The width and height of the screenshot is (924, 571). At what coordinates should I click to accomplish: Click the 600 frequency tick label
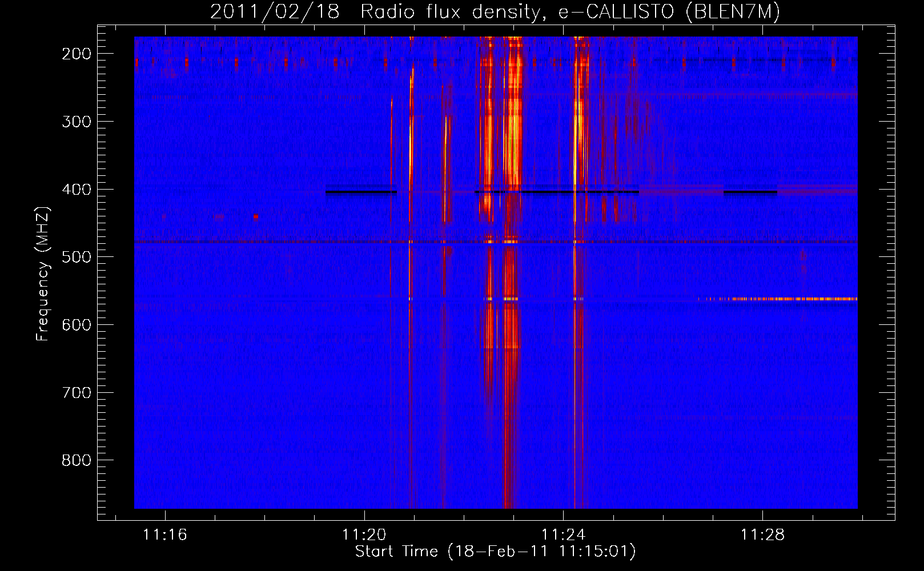77,325
